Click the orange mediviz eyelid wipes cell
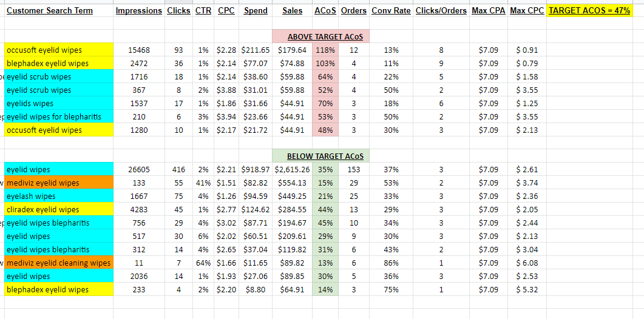 pos(59,183)
